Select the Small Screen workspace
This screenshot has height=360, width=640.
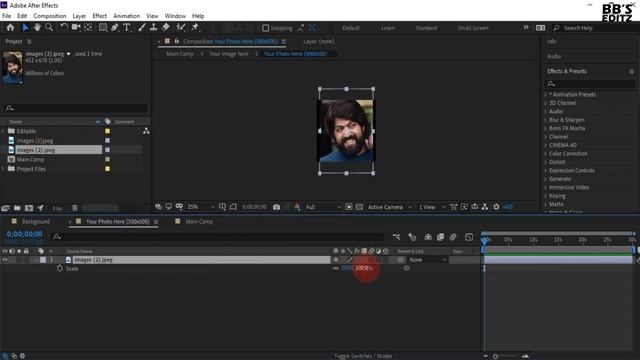pyautogui.click(x=473, y=28)
